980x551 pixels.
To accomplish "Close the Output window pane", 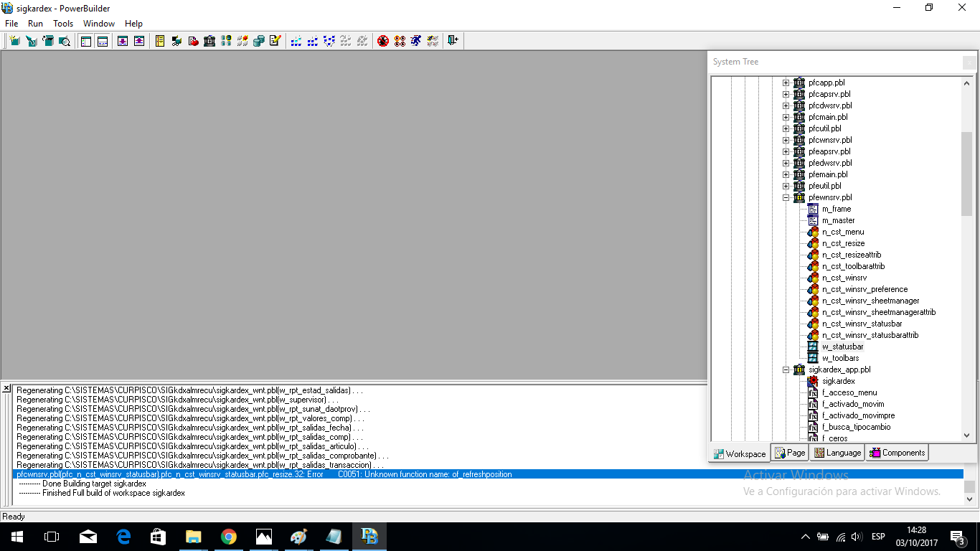I will 6,388.
